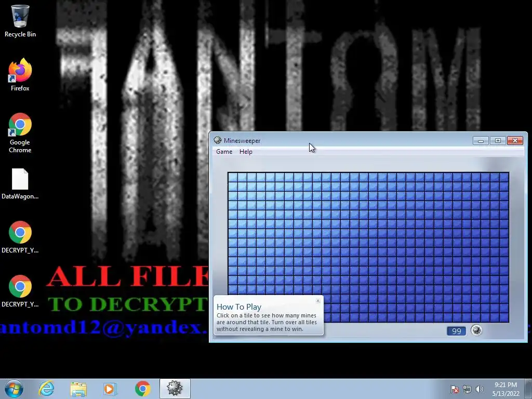Minimize the Minesweeper window
This screenshot has width=532, height=399.
point(481,140)
